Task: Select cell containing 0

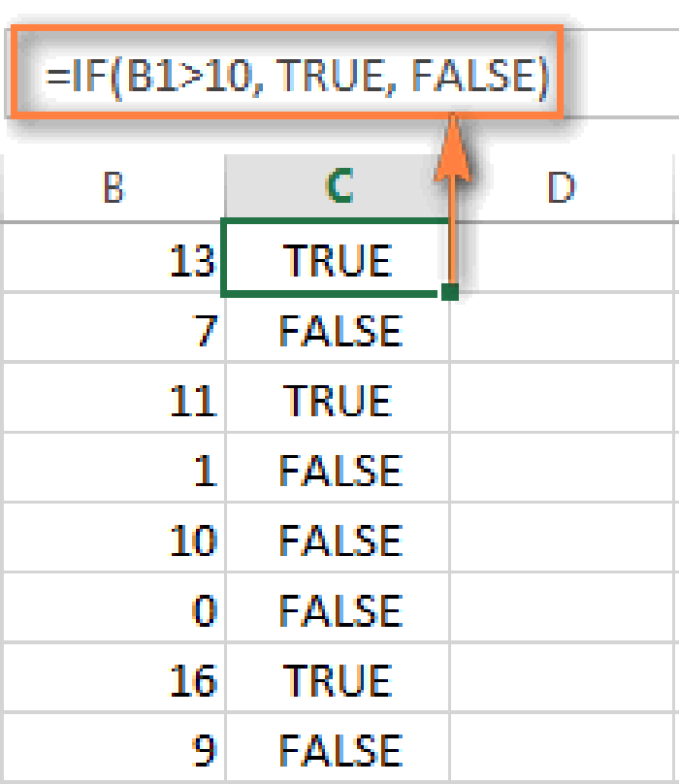Action: pos(113,608)
